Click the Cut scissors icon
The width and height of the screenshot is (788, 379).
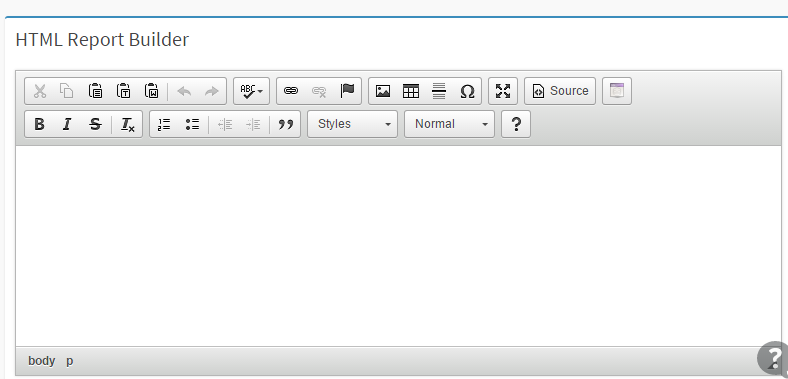(x=40, y=91)
